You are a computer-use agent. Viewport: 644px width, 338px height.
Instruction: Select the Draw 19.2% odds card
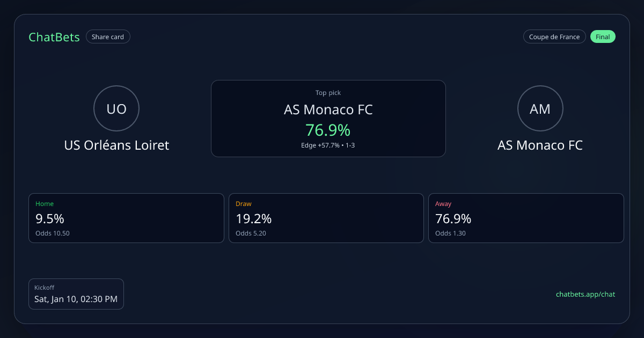pyautogui.click(x=326, y=218)
